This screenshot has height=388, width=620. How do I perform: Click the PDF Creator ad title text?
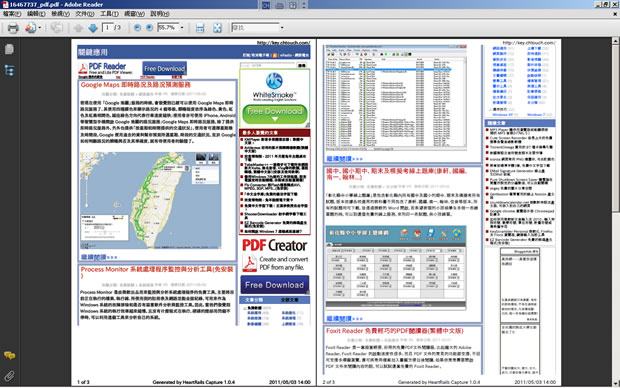[274, 245]
